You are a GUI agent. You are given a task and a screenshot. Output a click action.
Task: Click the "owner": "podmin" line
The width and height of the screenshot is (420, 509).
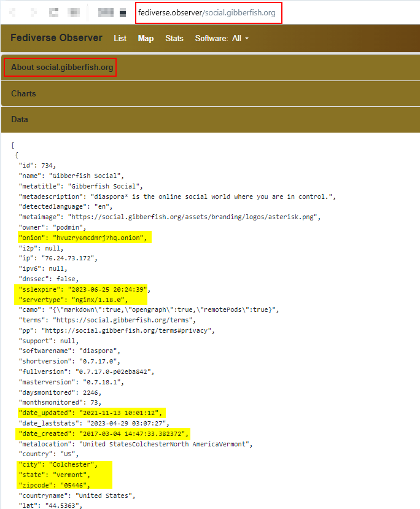(52, 228)
